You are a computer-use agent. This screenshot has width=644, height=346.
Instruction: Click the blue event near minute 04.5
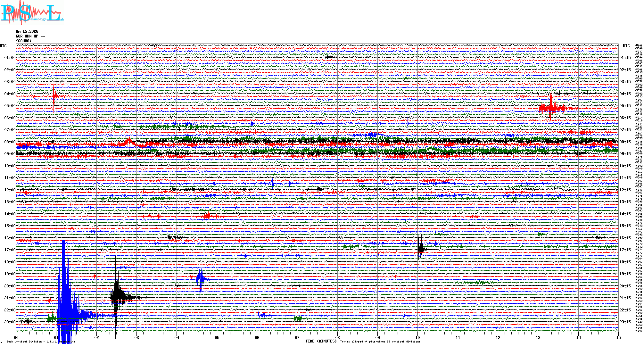[200, 279]
